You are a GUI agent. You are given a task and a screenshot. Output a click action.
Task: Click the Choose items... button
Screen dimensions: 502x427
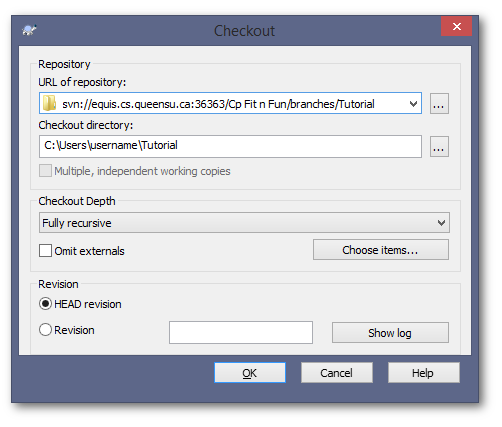381,250
